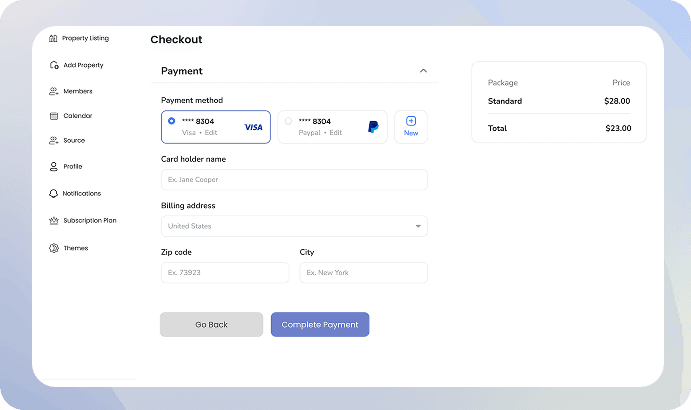Screen dimensions: 691x410
Task: Click the Add Property icon
Action: point(54,65)
